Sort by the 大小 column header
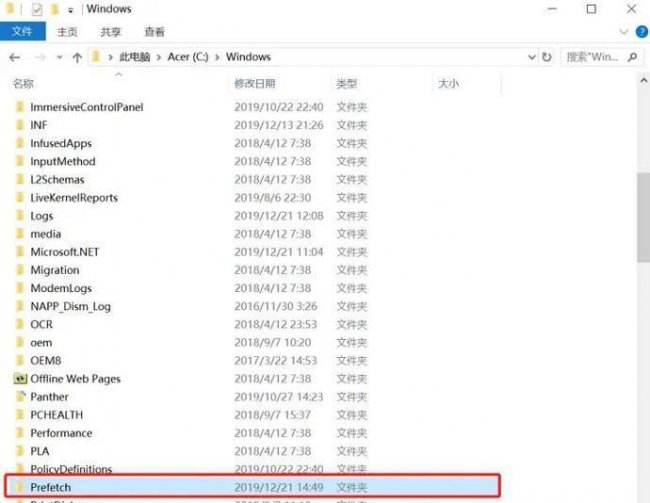The height and width of the screenshot is (503, 650). (449, 83)
